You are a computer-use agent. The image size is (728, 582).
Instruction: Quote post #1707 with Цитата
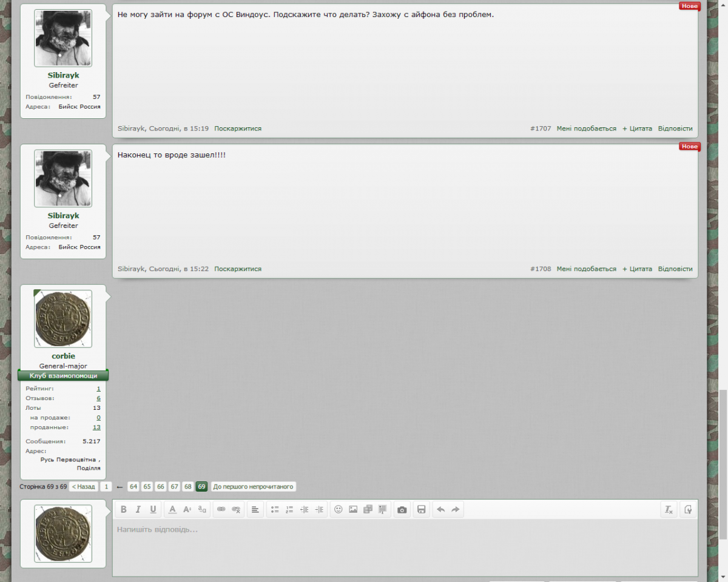pos(637,129)
